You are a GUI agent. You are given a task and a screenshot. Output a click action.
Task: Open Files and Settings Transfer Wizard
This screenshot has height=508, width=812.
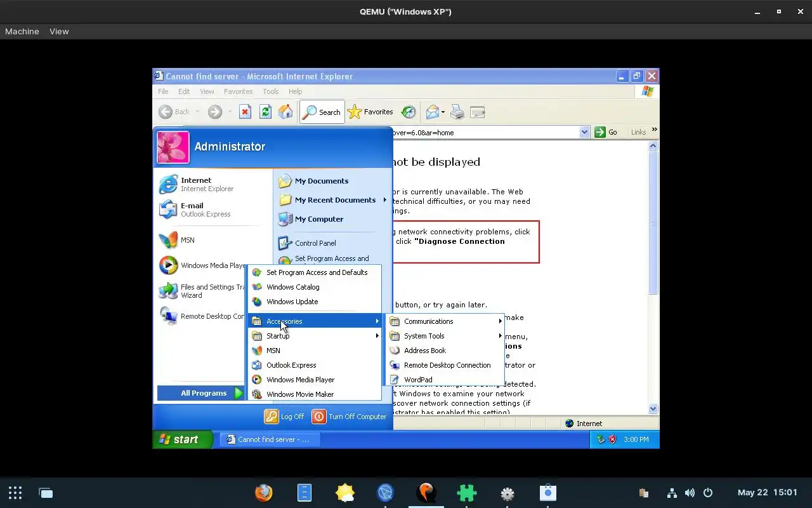pos(202,291)
